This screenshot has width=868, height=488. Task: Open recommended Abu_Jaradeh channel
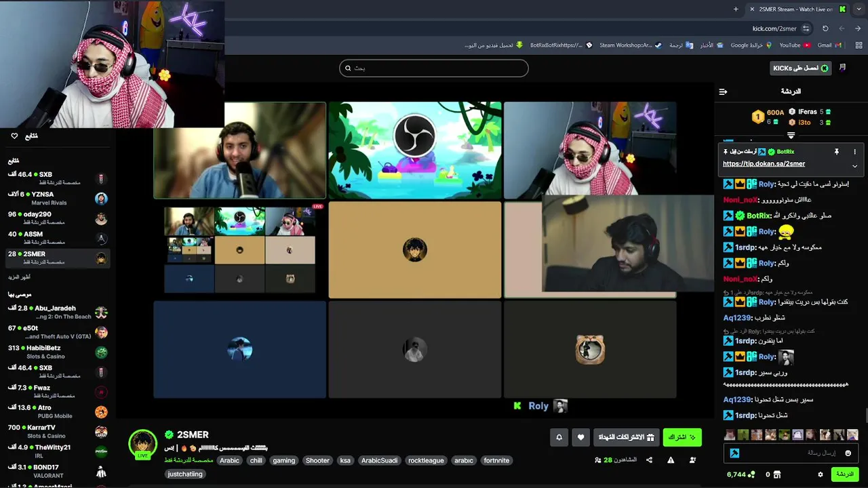coord(57,312)
